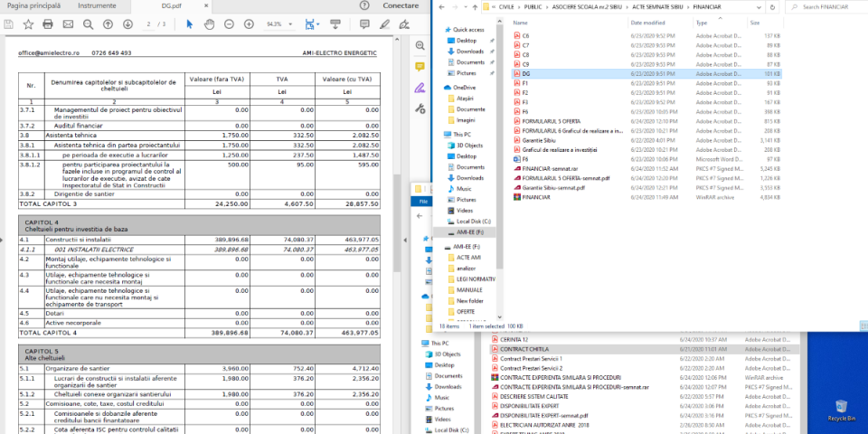Viewport: 868px width, 434px height.
Task: Open the sign document pen tool
Action: tap(405, 24)
